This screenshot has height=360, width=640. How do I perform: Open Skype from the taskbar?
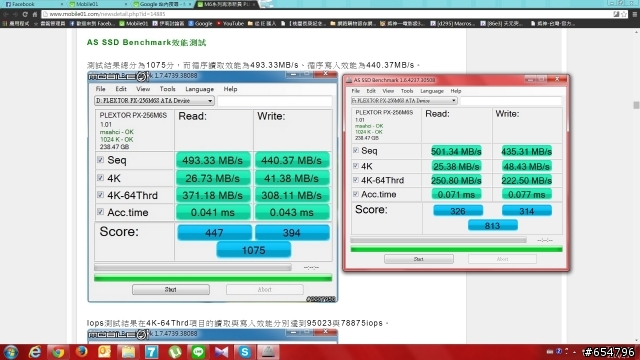[x=245, y=352]
